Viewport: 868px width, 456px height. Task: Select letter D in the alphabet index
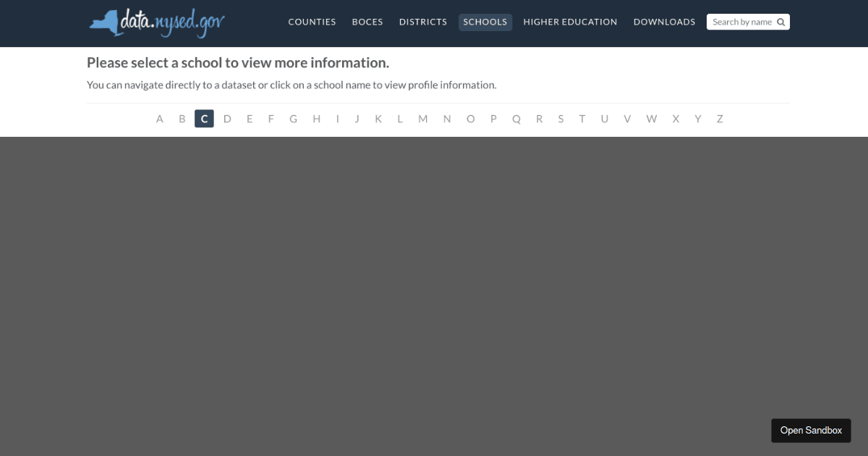click(x=227, y=118)
